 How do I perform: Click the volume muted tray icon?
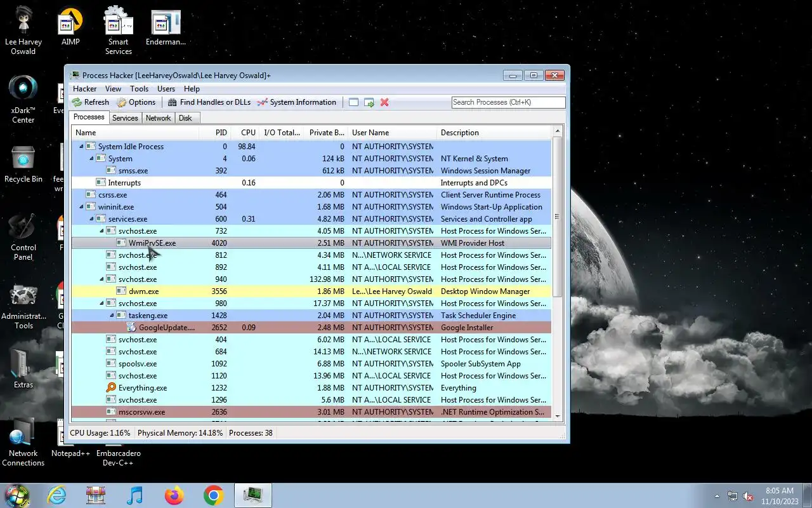click(x=748, y=496)
